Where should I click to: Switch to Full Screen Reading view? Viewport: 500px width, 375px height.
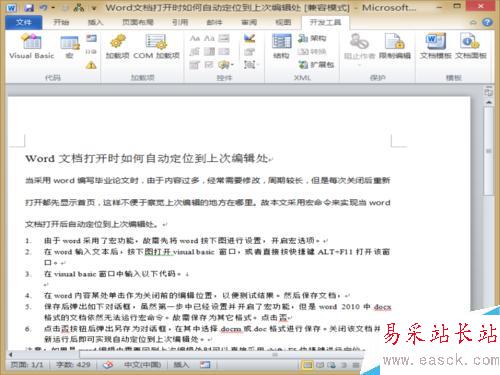tap(320, 365)
